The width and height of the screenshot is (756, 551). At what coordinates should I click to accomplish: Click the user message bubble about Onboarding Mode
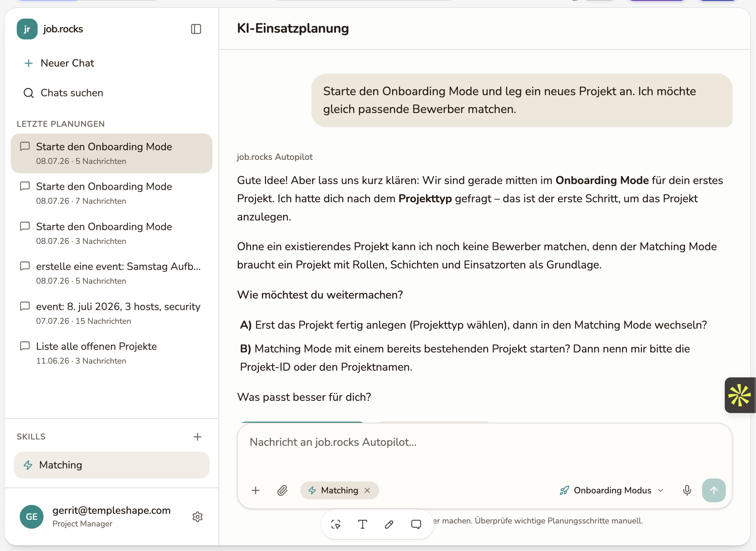pos(522,100)
